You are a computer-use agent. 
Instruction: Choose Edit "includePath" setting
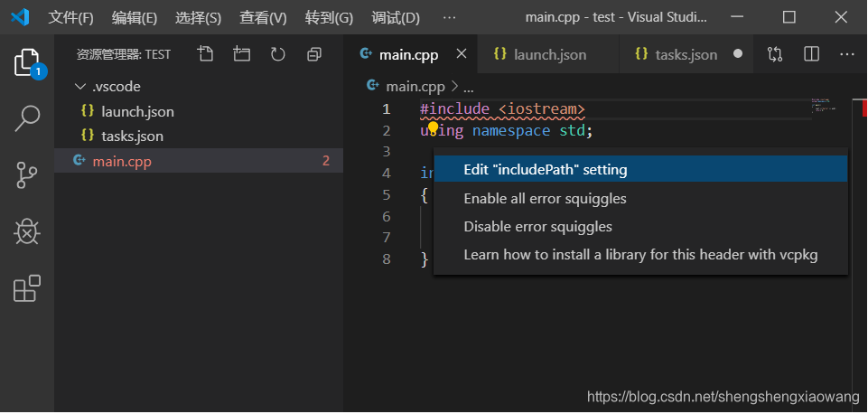point(641,169)
